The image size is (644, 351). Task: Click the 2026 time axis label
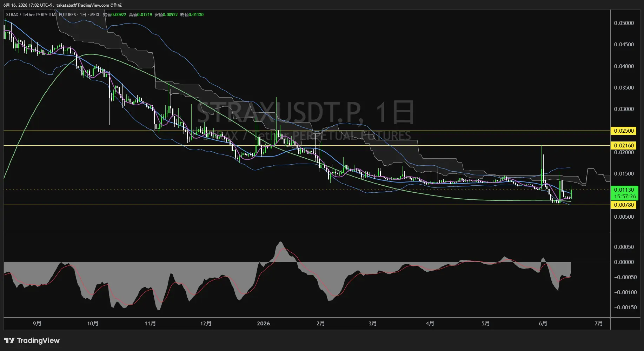tap(263, 323)
